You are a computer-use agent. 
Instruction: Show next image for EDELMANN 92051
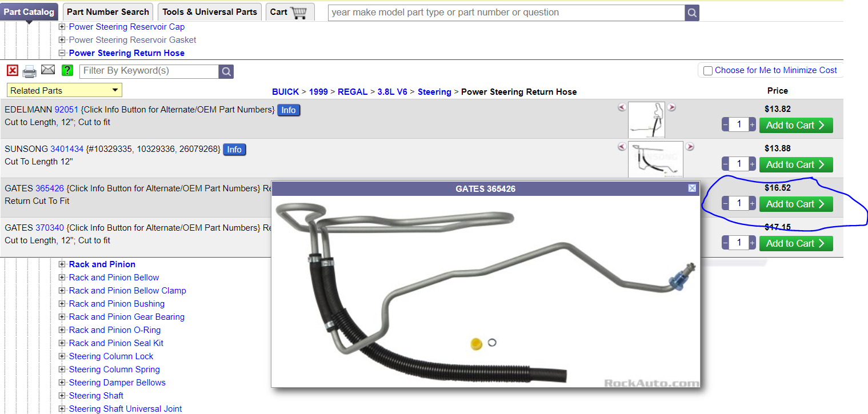(672, 107)
